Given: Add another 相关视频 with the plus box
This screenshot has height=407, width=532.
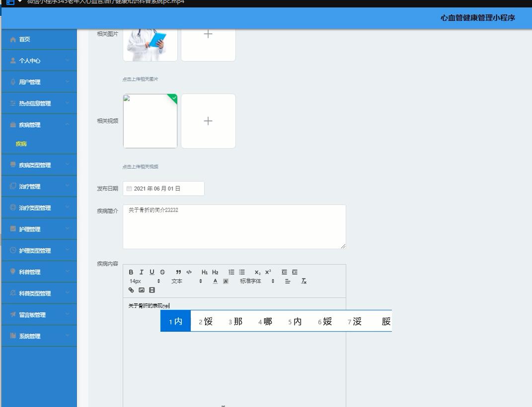Looking at the screenshot, I should [208, 121].
